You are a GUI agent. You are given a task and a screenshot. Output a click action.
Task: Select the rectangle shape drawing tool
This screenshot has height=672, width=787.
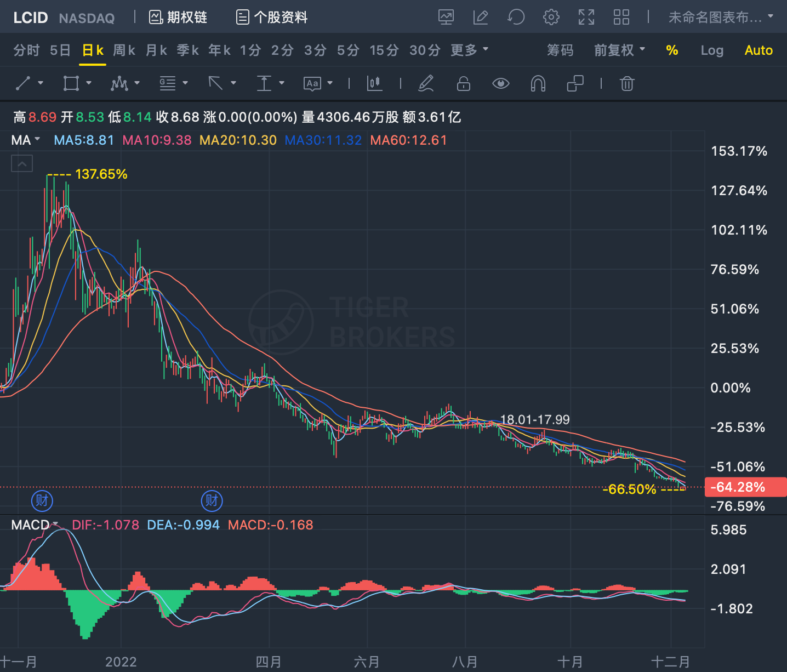(71, 83)
